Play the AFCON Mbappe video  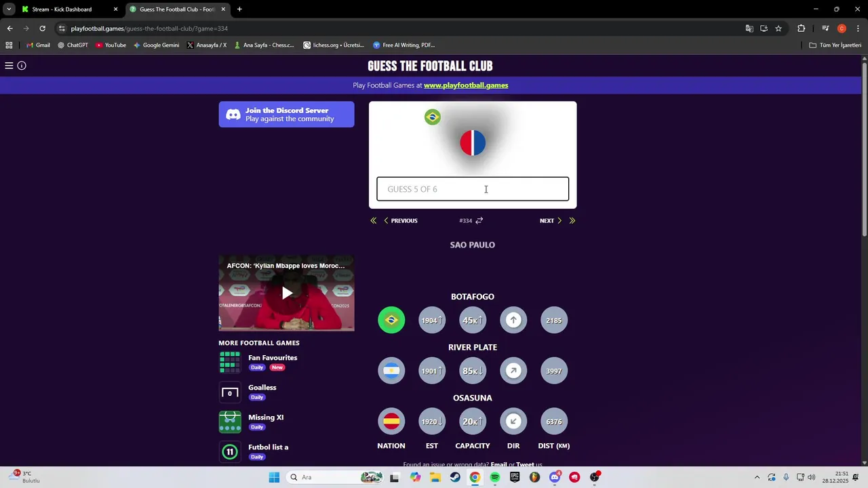pos(287,293)
